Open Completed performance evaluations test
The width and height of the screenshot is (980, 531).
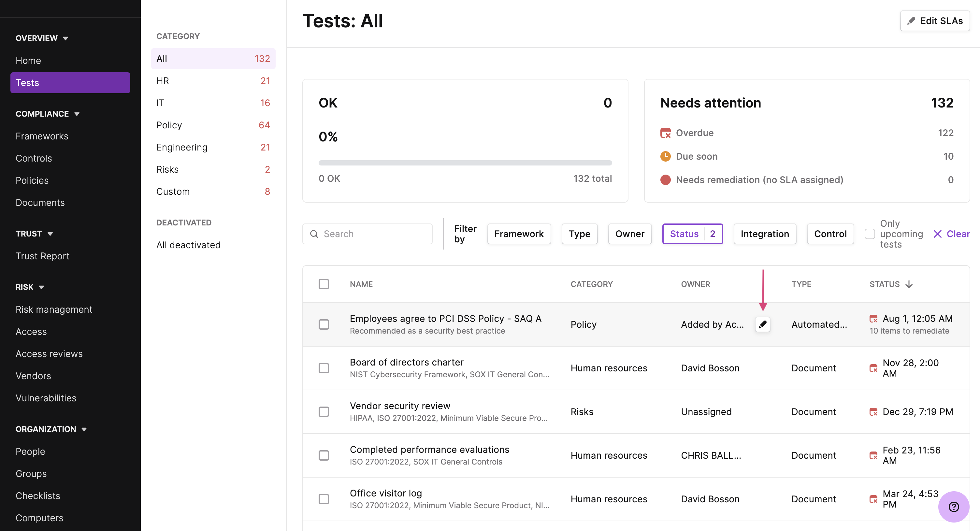pos(429,450)
